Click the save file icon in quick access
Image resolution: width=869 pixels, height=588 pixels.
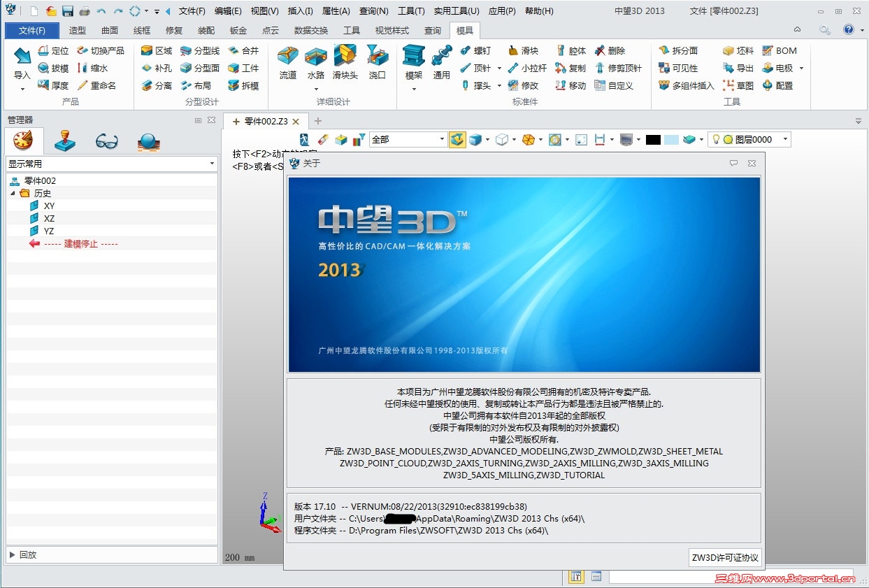pyautogui.click(x=68, y=11)
